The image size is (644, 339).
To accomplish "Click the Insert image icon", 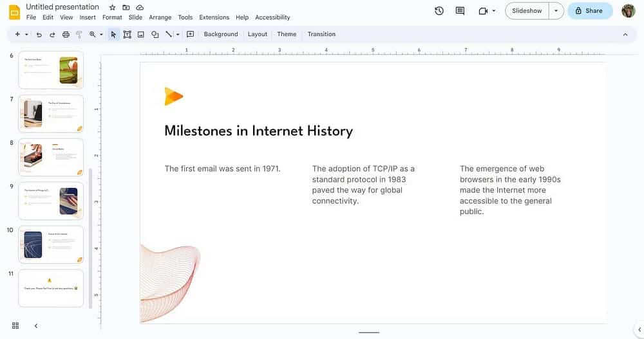I will 141,34.
